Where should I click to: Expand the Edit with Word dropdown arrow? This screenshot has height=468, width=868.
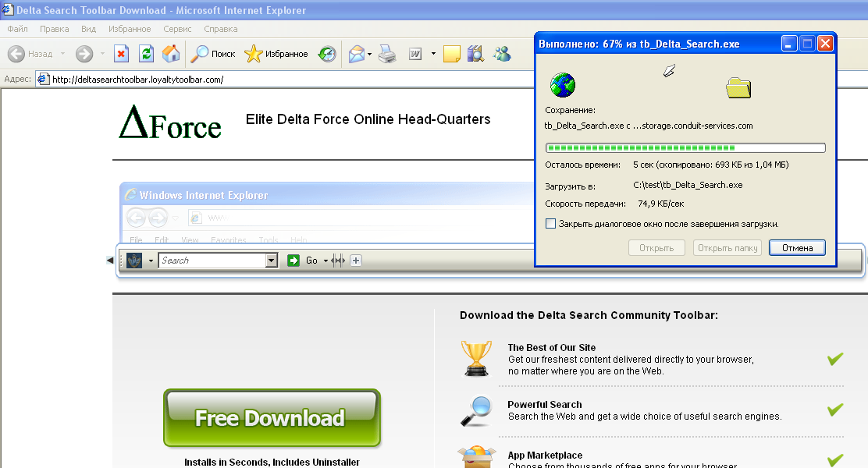point(433,54)
